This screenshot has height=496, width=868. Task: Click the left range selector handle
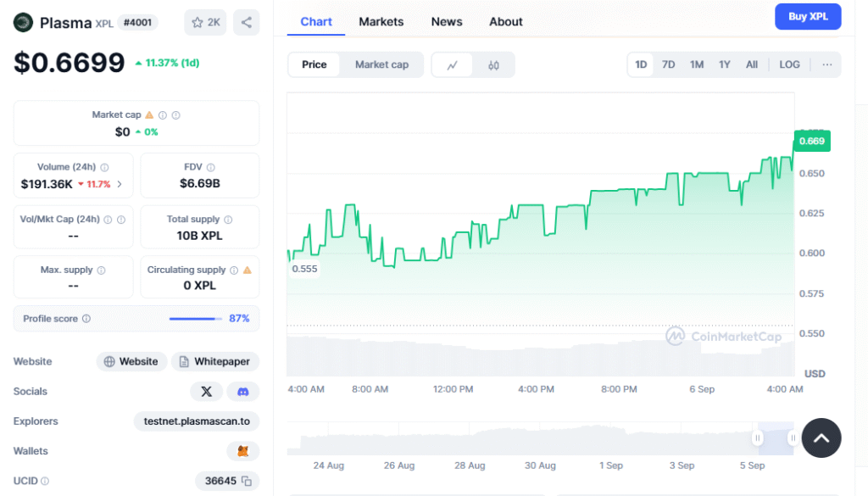coord(758,438)
